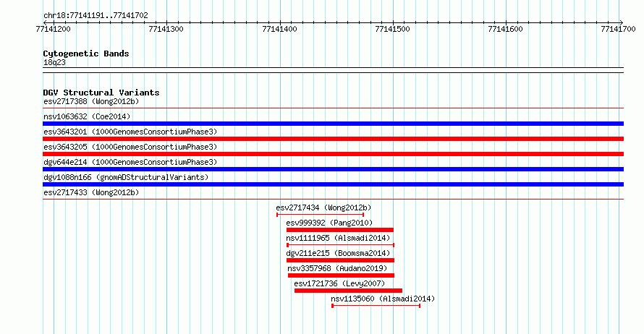Open esv3643205 (1000GenomesConsortiumPhase3) label
The height and width of the screenshot is (334, 644).
130,147
